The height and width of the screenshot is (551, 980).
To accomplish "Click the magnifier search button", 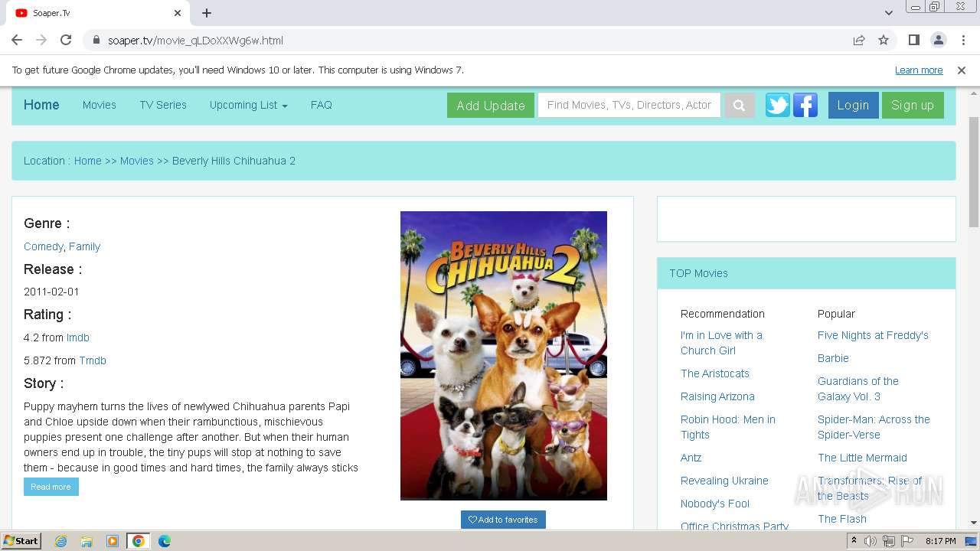I will 739,106.
